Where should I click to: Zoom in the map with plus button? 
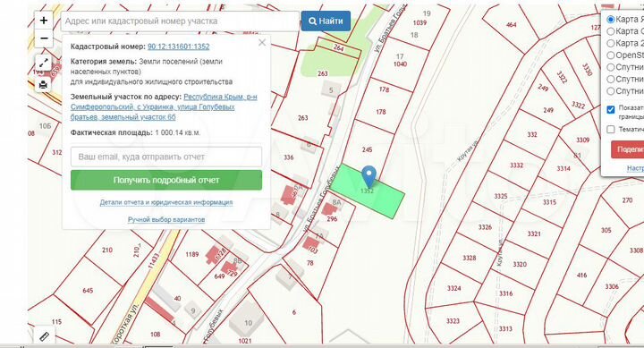[44, 21]
